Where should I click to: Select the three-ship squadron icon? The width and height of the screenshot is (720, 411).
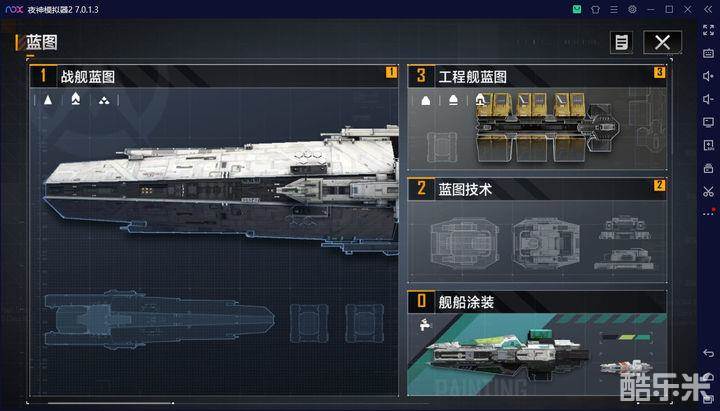(x=104, y=101)
